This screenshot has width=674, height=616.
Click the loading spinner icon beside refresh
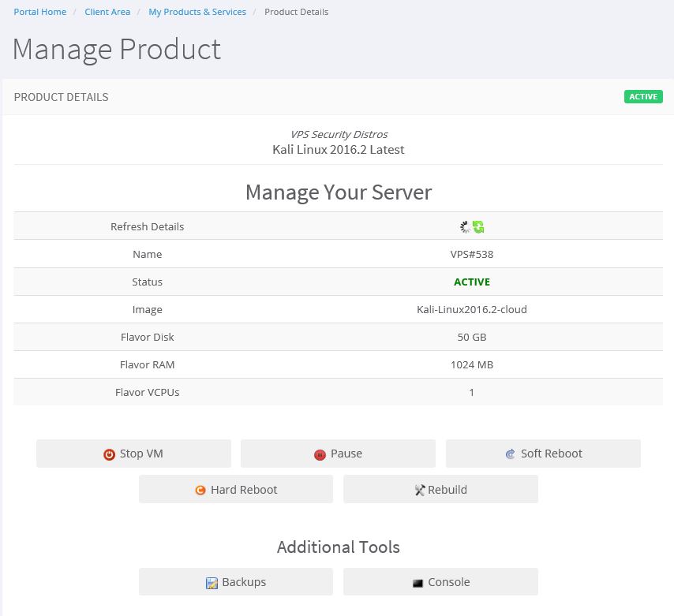tap(465, 227)
